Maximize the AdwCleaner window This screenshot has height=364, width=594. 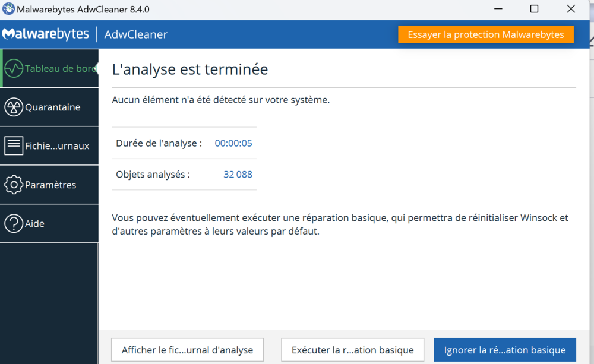point(534,9)
